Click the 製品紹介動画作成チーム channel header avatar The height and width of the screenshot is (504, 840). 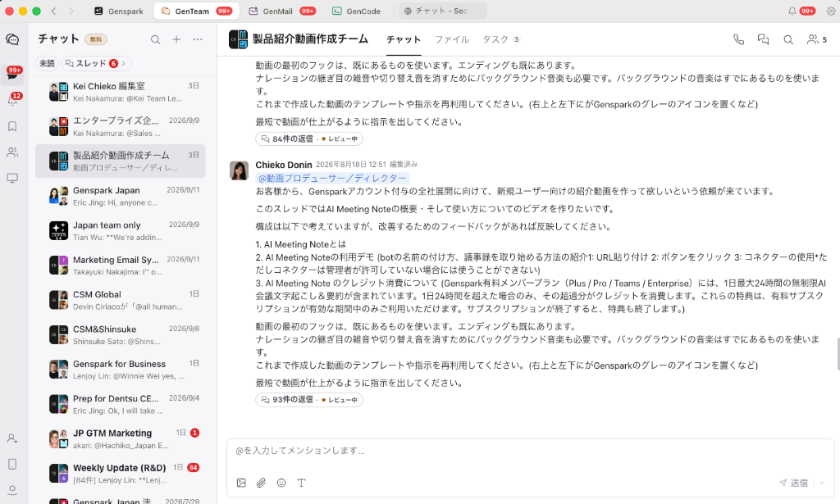click(238, 39)
